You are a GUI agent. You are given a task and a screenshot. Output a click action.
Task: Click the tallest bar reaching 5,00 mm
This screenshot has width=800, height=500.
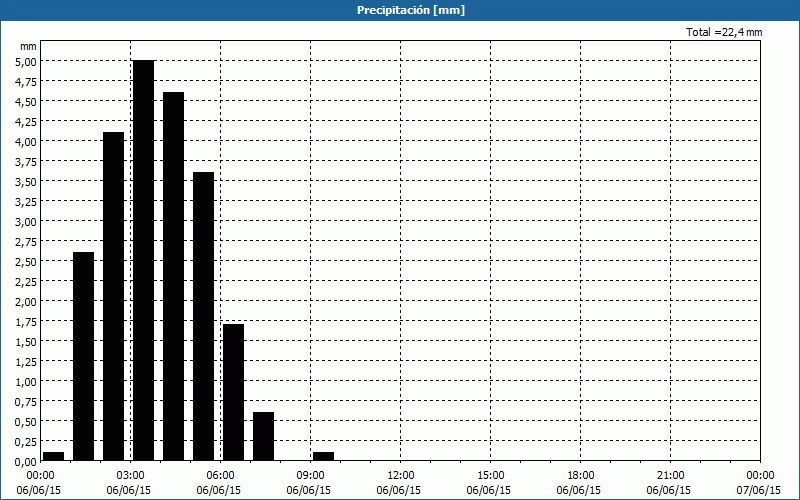143,260
